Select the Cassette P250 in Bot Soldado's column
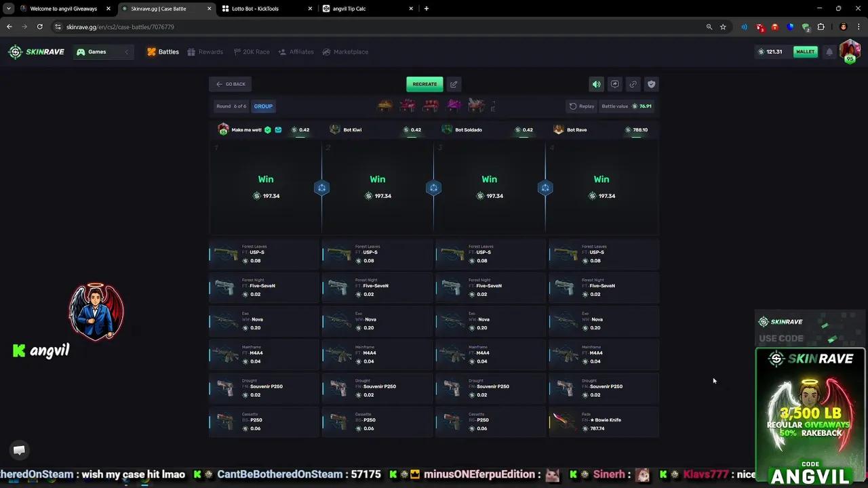 (x=490, y=424)
